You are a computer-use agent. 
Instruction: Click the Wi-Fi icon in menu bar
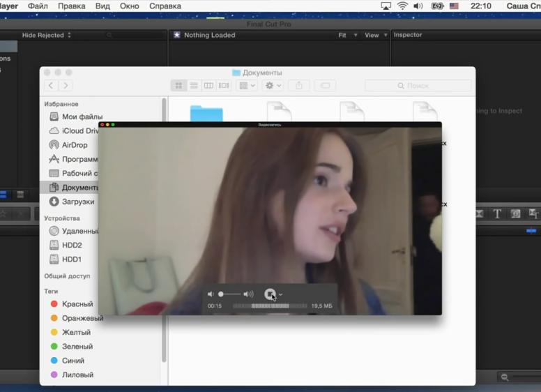pos(402,6)
